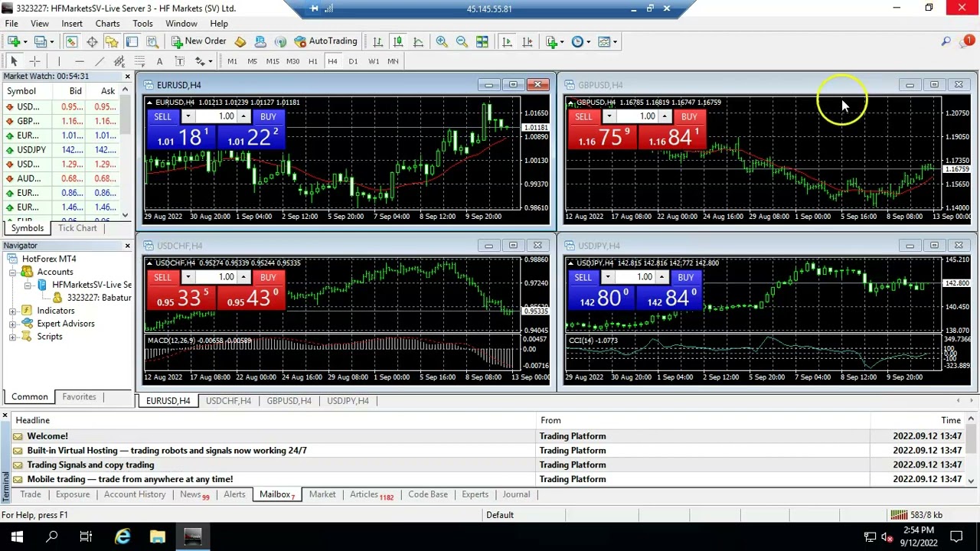
Task: Toggle the Market Watch window icon
Action: [x=71, y=41]
